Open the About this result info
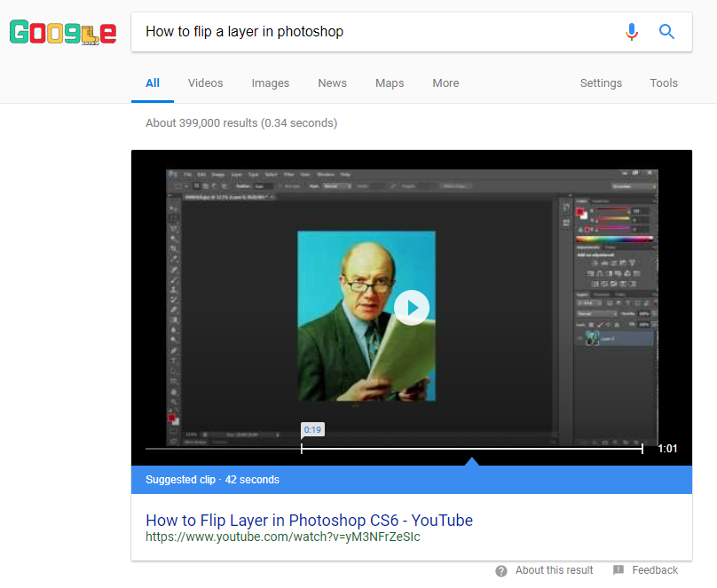717x588 pixels. (545, 570)
